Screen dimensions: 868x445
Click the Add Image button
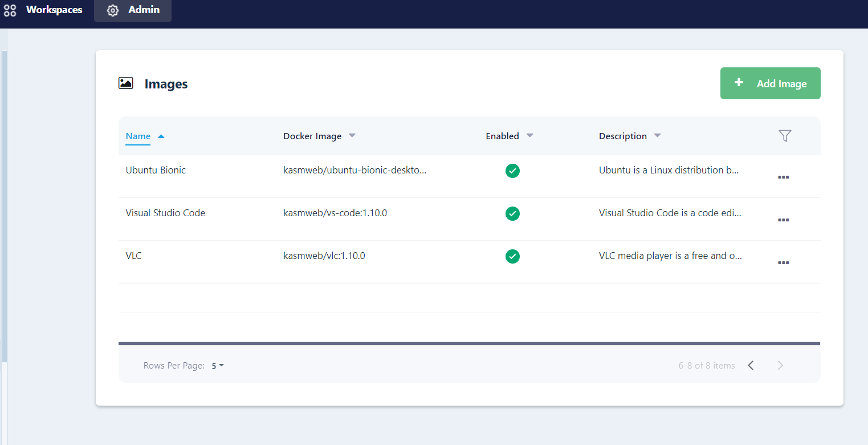tap(770, 83)
